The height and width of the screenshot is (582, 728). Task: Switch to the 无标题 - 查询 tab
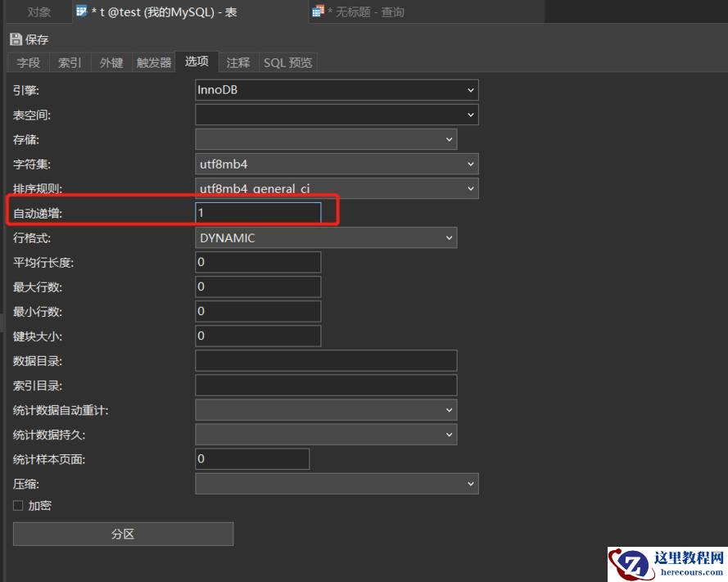[426, 11]
